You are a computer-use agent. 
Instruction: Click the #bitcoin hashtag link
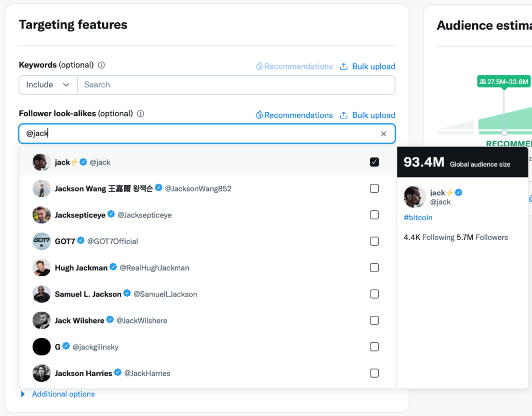pos(418,217)
